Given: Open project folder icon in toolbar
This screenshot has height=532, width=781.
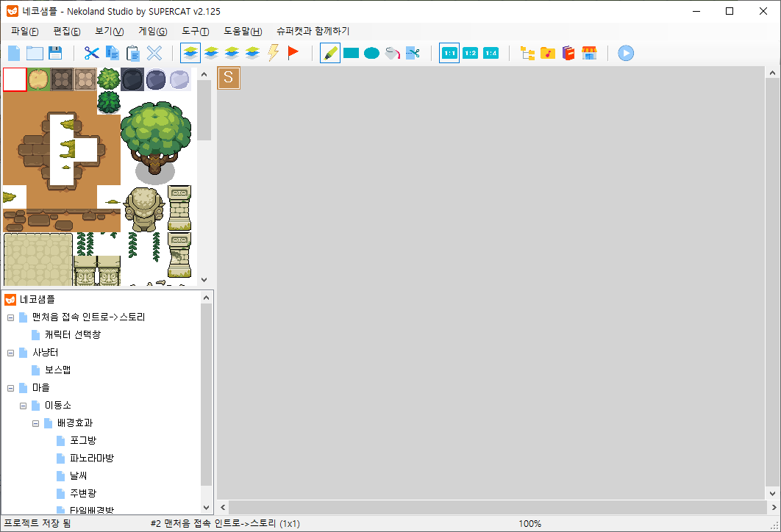Looking at the screenshot, I should pos(35,53).
